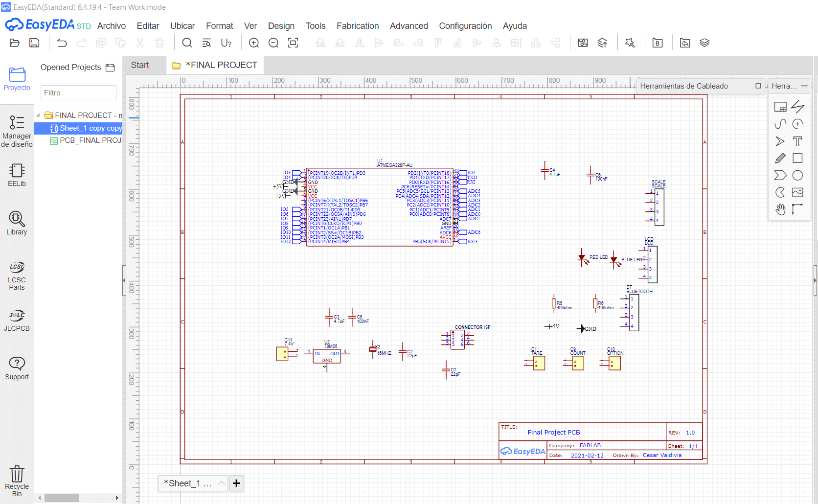Expand the *Sheet_1 sheet tab dropdown arrow
The width and height of the screenshot is (818, 504).
point(222,483)
